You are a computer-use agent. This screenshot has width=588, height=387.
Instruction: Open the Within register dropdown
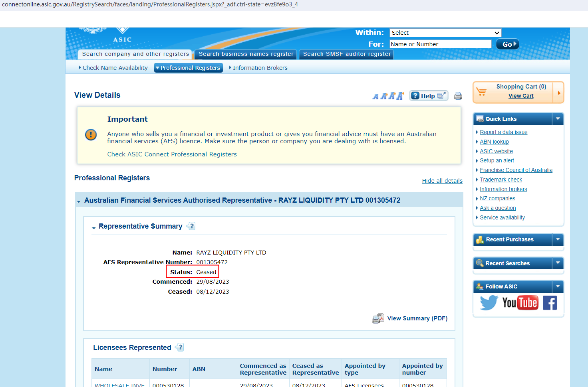445,33
